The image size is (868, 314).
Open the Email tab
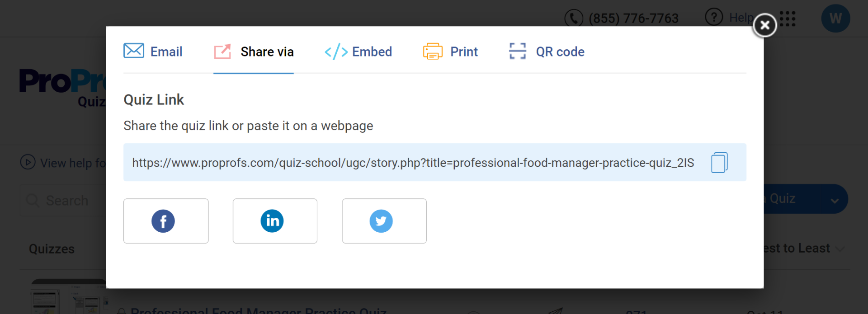(153, 52)
